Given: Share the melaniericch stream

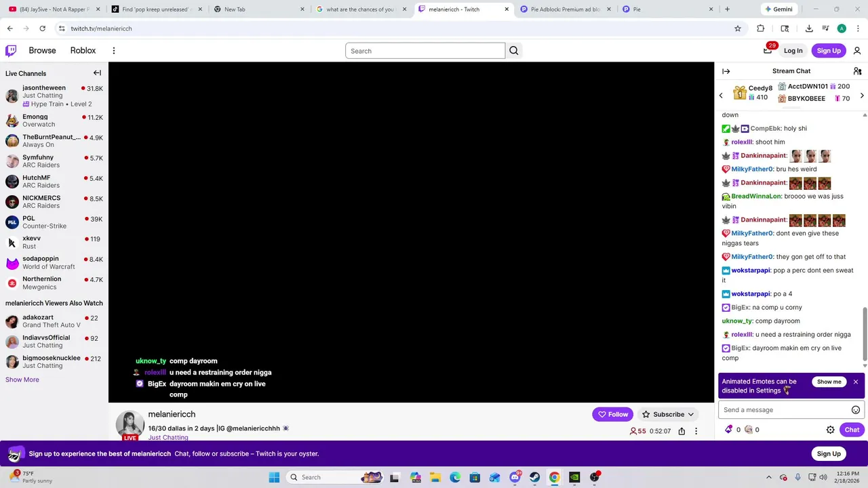Looking at the screenshot, I should 682,431.
